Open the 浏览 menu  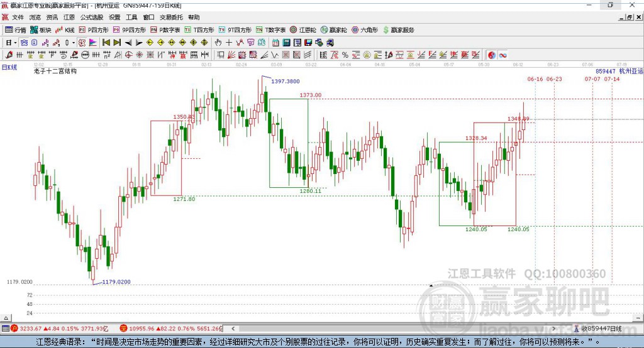pos(35,17)
